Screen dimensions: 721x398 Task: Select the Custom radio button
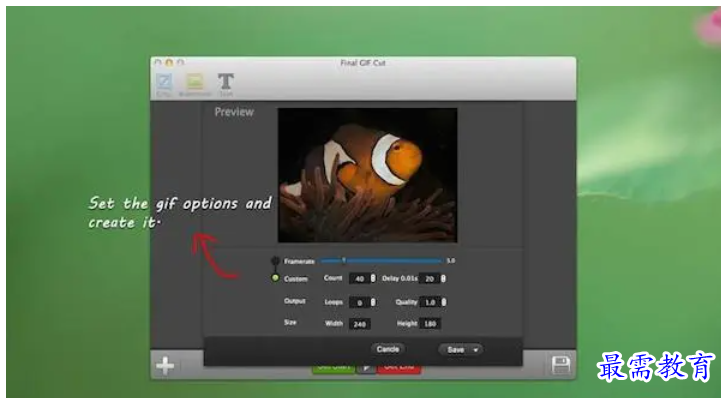click(275, 278)
